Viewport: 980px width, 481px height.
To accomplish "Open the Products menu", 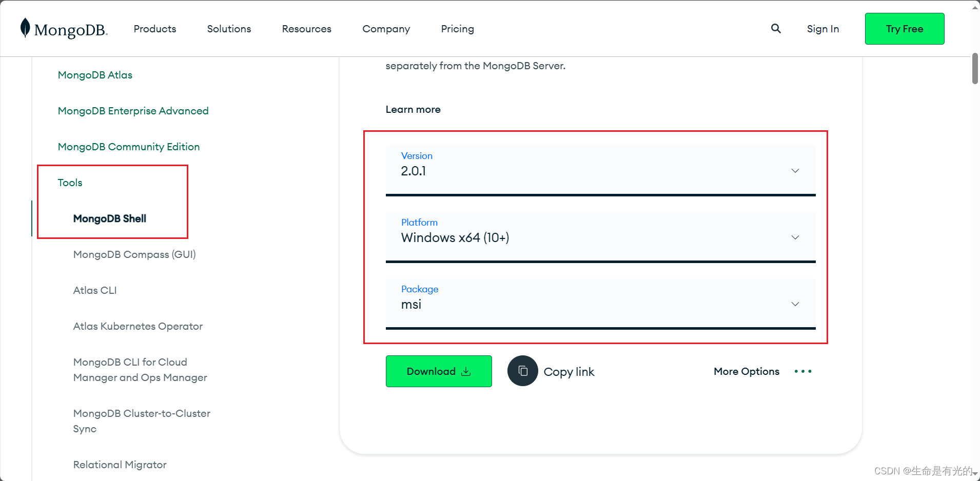I will (x=155, y=29).
